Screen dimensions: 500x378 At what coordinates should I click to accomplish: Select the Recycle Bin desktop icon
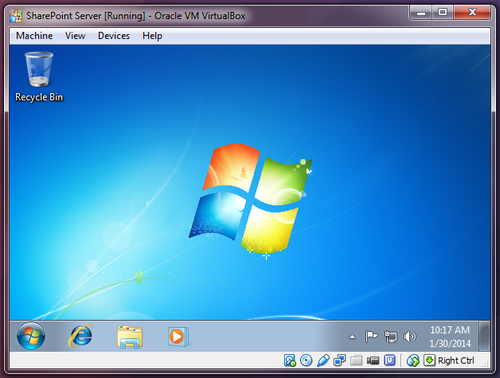(x=39, y=77)
